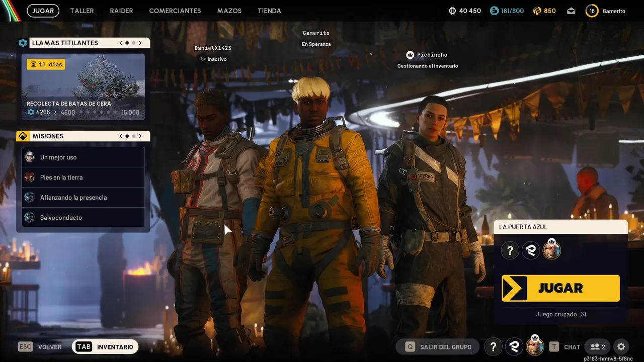The height and width of the screenshot is (362, 644).
Task: Click leader avatar in La Puerta Azul panel
Action: point(552,249)
